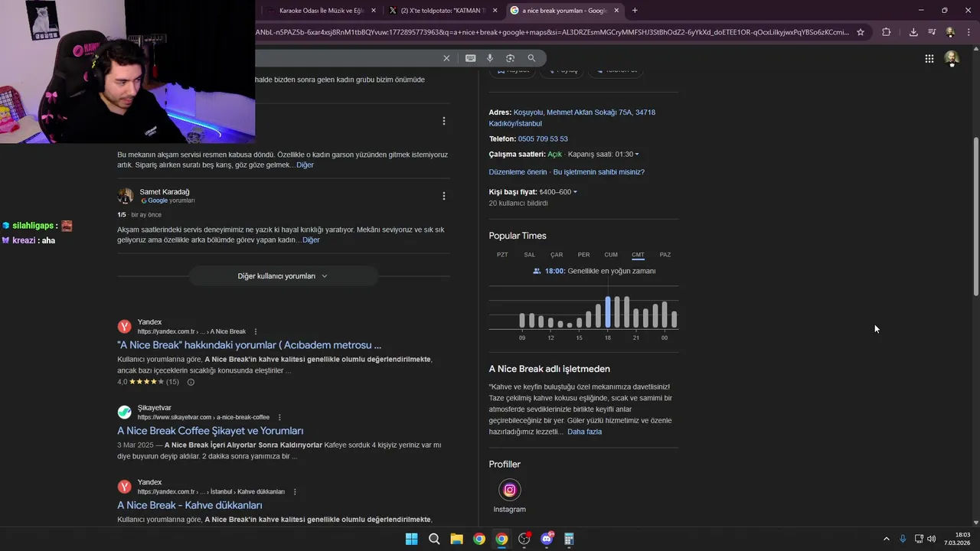Select PAZ in Popular Times
This screenshot has width=980, height=551.
click(x=665, y=255)
